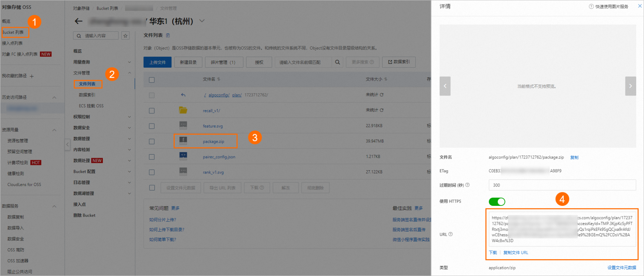Click the 下载 link under URL
This screenshot has height=276, width=644.
click(493, 253)
